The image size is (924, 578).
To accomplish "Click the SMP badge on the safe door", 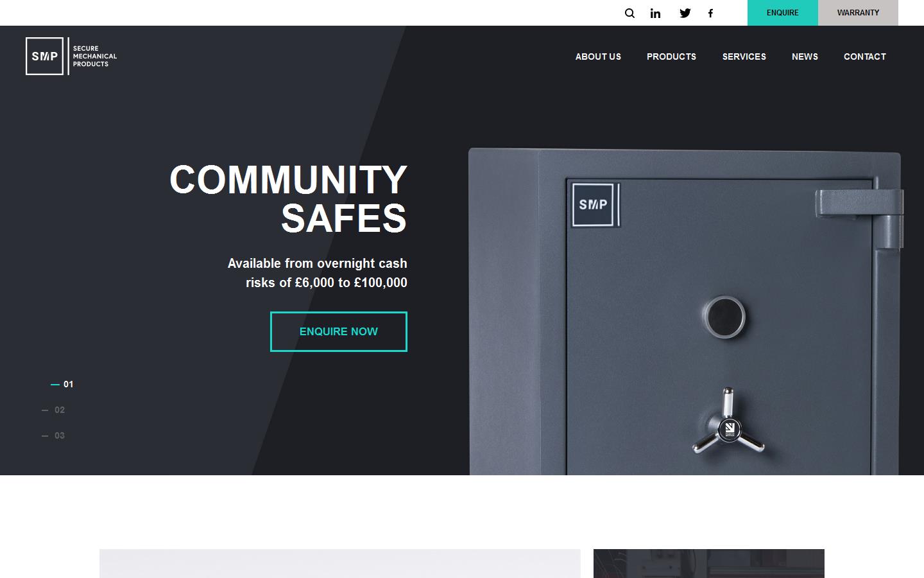I will pos(595,205).
